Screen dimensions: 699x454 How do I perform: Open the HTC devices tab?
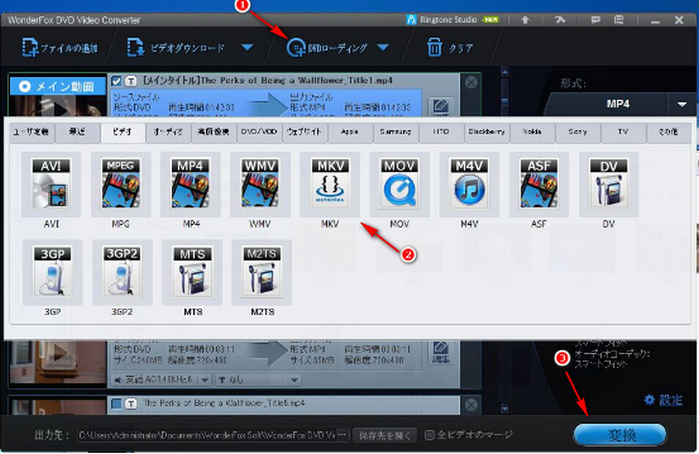[441, 132]
